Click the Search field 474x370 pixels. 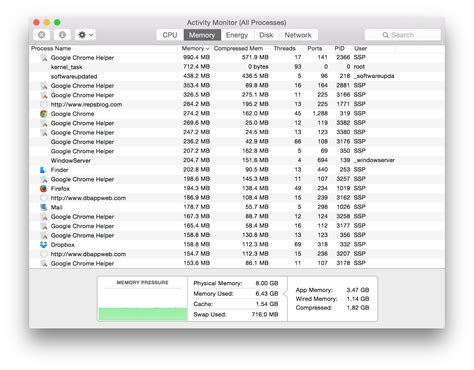[403, 35]
